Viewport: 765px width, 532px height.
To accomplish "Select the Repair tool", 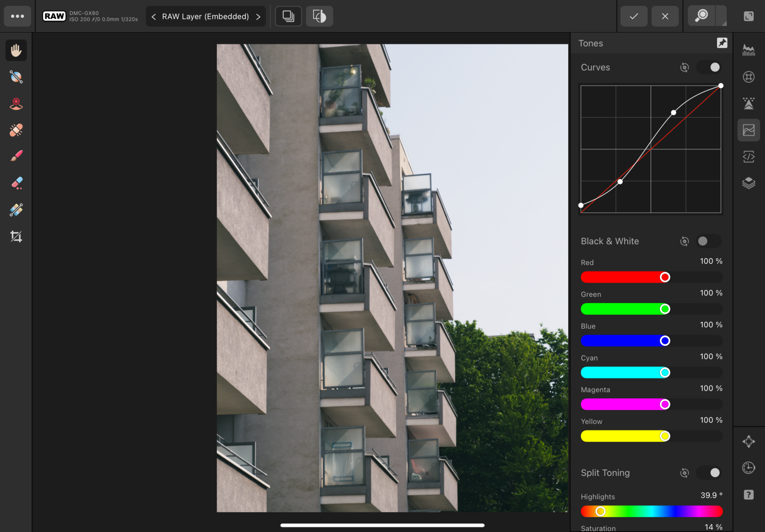I will [x=16, y=130].
